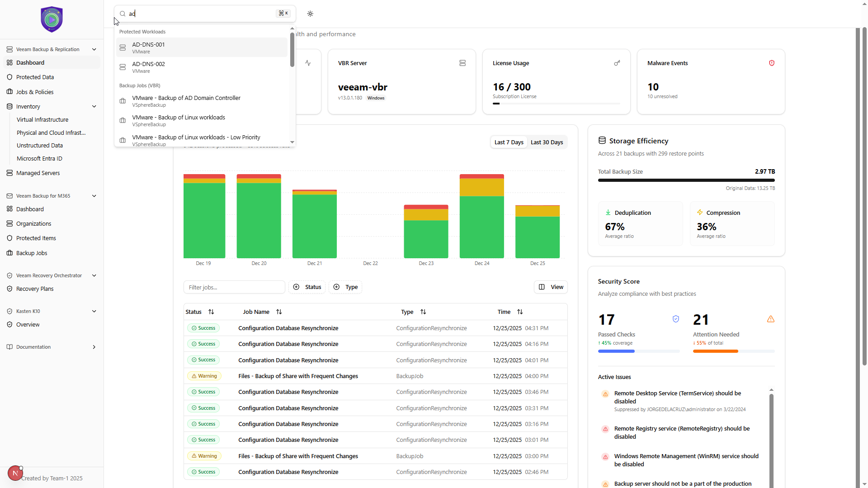Switch chart to Last 30 Days
Screen dimensions: 868x488
pos(547,142)
